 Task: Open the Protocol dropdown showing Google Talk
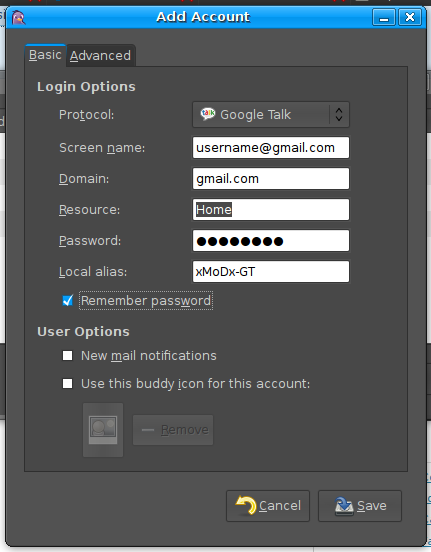click(x=271, y=114)
